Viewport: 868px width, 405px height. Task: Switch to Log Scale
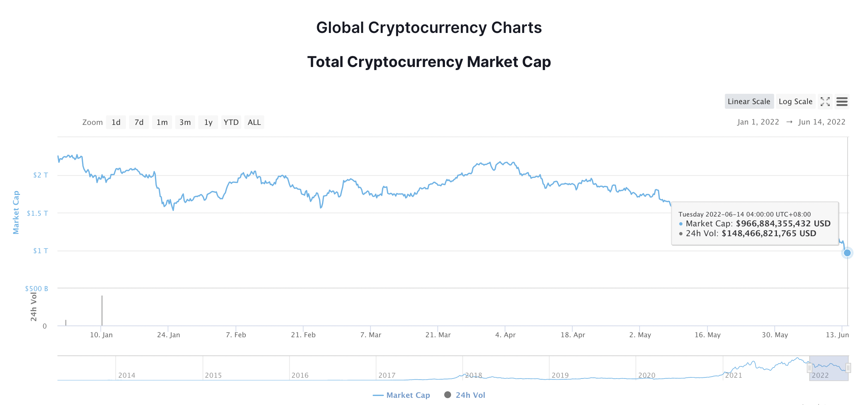click(795, 101)
